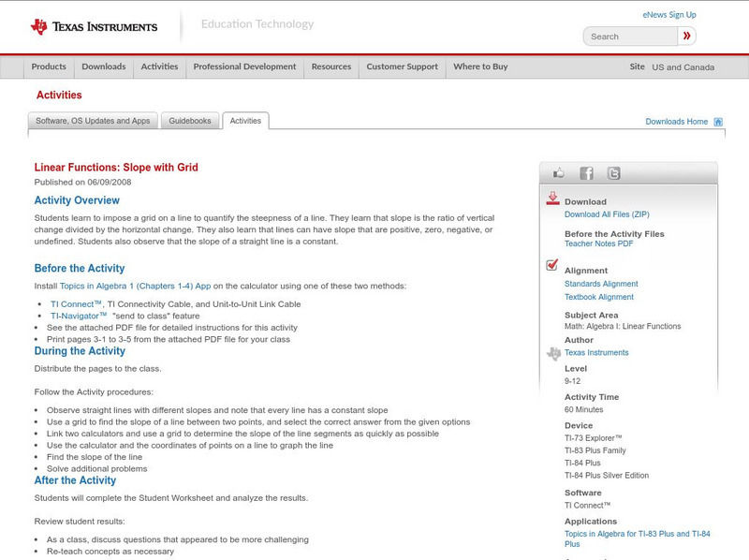Open the Where to Buy menu
This screenshot has height=560, width=749.
coord(480,66)
